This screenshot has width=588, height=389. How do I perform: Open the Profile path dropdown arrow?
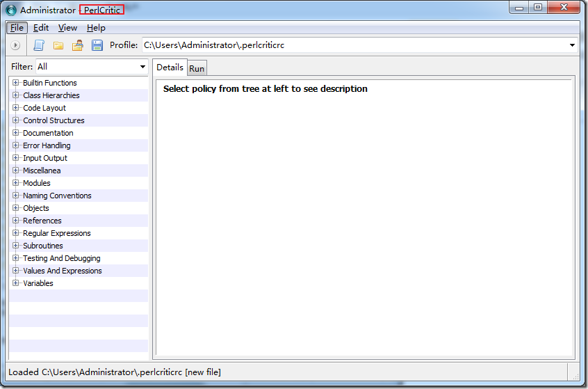pos(572,45)
